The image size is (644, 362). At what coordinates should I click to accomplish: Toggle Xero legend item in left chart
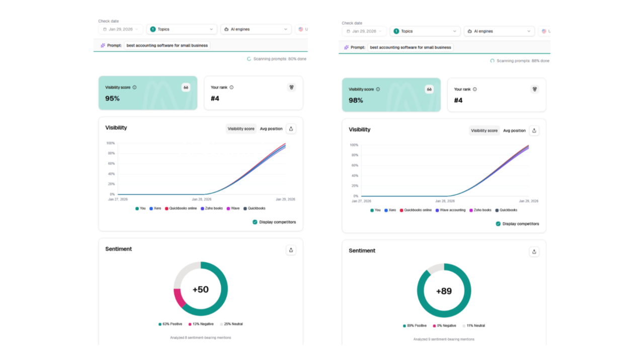click(x=155, y=208)
